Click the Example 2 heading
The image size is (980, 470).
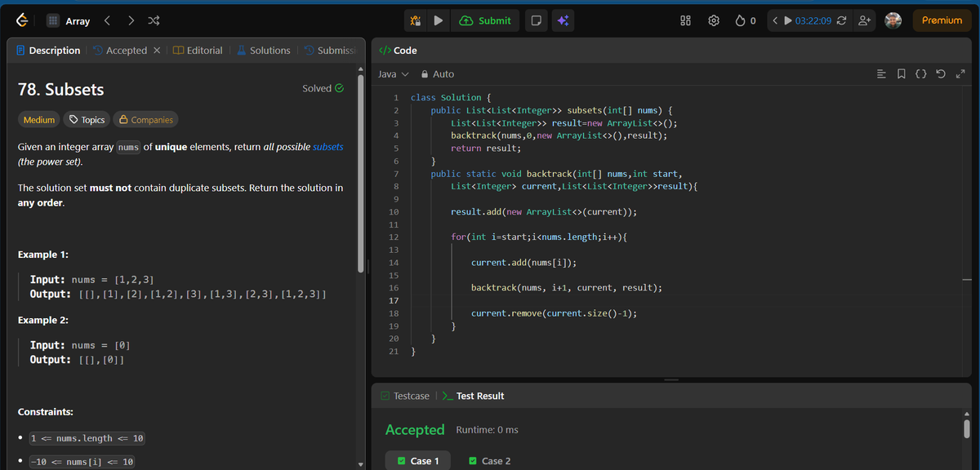click(42, 320)
